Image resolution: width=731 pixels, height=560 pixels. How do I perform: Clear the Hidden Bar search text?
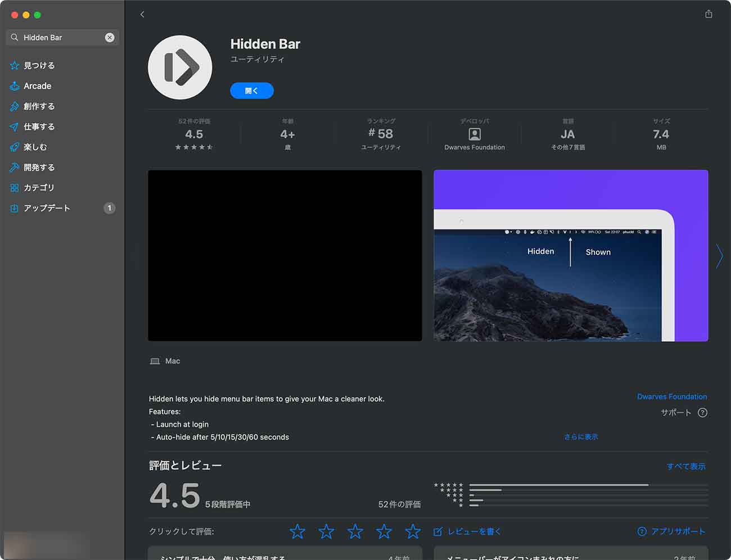(110, 38)
